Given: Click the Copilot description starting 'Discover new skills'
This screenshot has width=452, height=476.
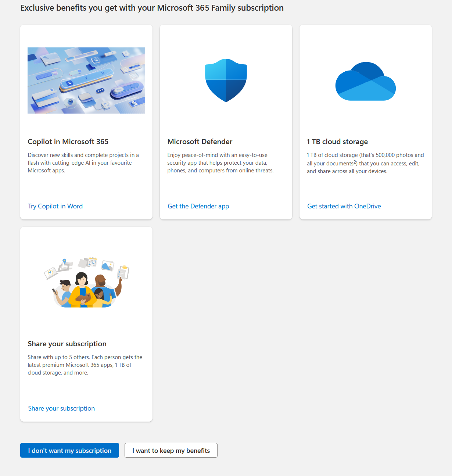Looking at the screenshot, I should pos(83,163).
